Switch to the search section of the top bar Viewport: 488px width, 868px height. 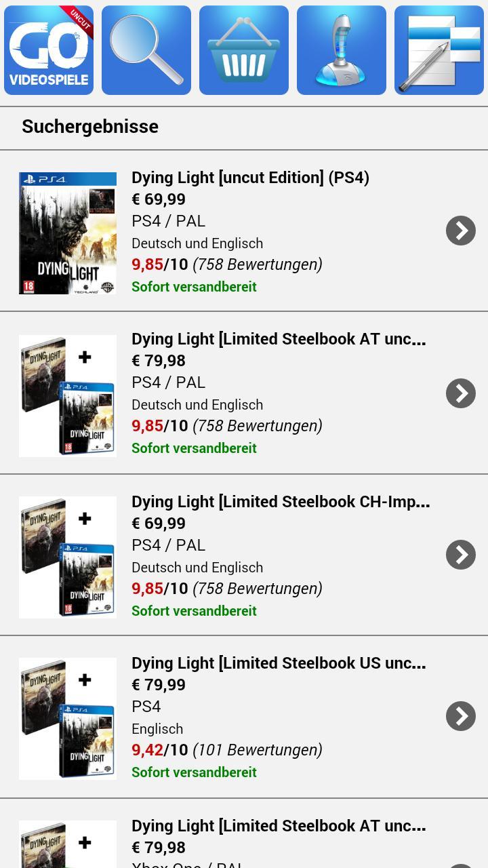(x=146, y=50)
